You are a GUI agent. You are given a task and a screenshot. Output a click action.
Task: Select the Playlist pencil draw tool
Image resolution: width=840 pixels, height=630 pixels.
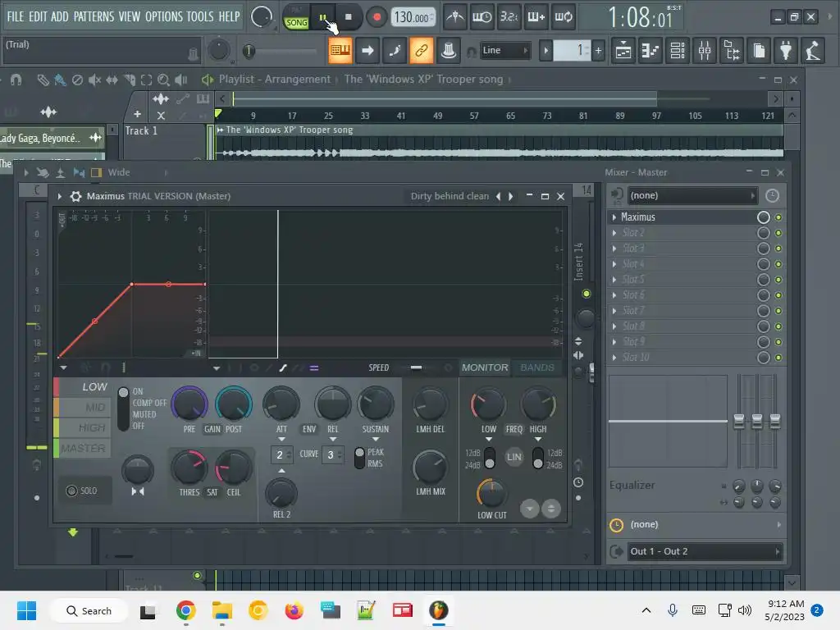[x=43, y=80]
